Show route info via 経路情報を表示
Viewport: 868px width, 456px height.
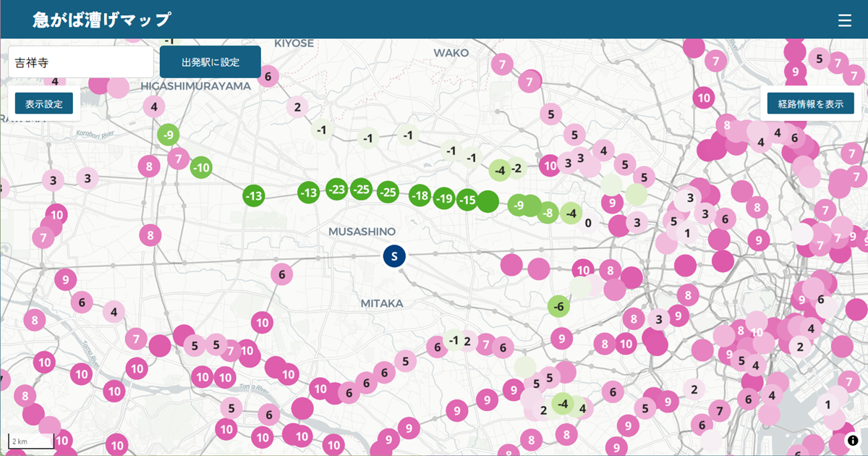pos(810,104)
